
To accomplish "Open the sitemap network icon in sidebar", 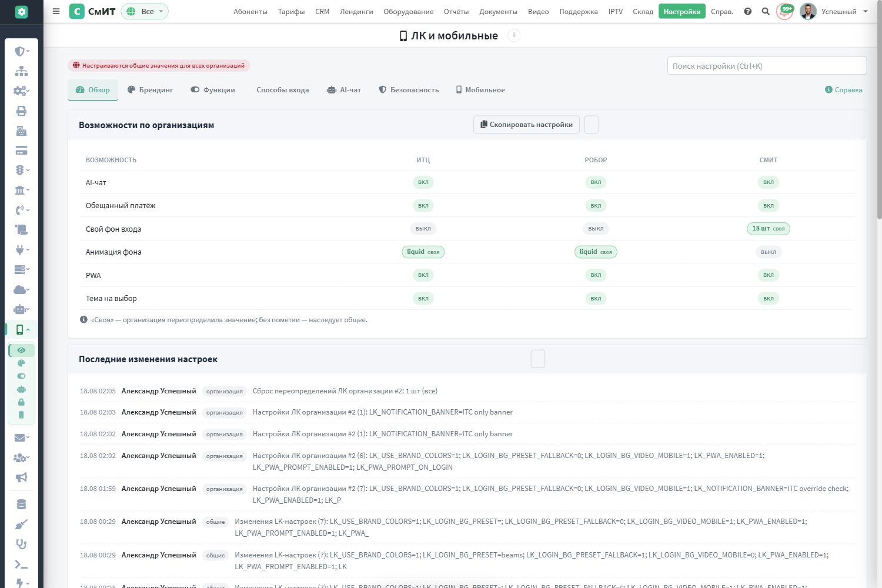I will click(21, 71).
